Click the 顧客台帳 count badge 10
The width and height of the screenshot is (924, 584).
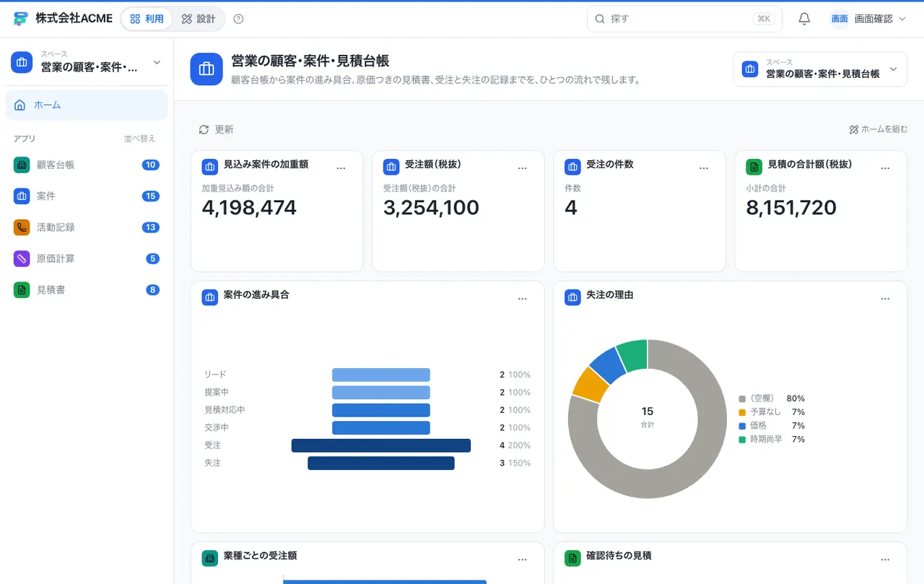click(x=151, y=165)
